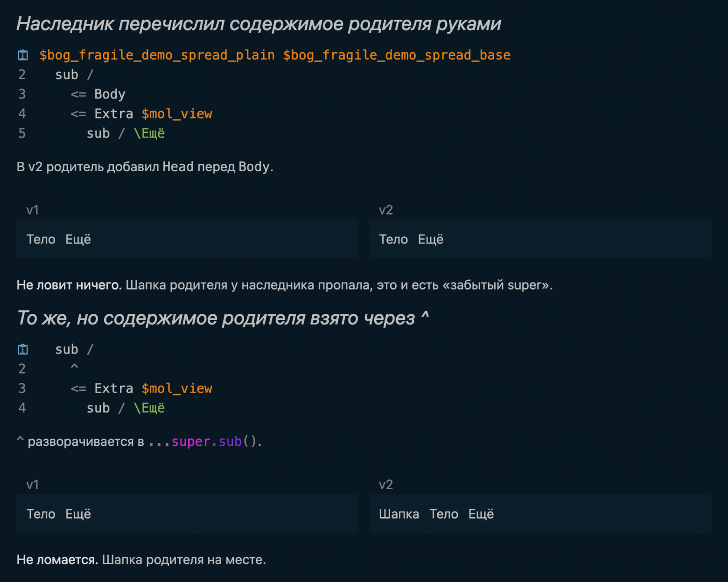The image size is (728, 582).
Task: Click heading "То же, но содержимое родителя взято через ^"
Action: click(223, 318)
